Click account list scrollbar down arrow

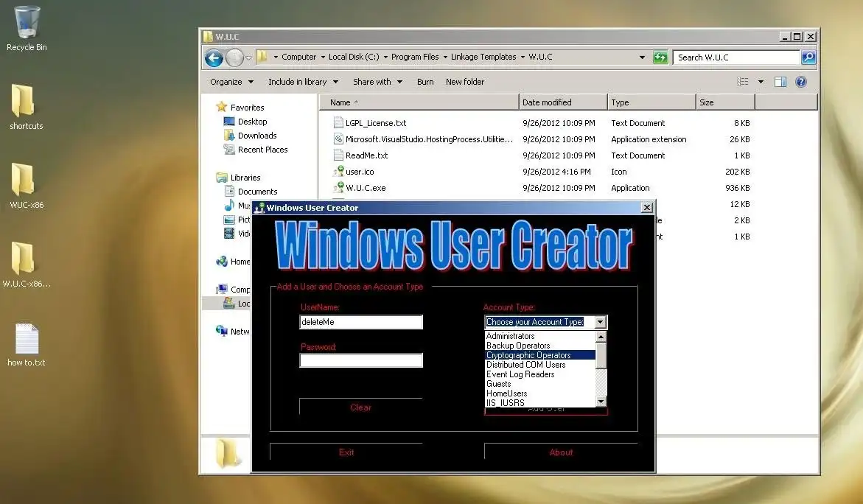click(601, 402)
